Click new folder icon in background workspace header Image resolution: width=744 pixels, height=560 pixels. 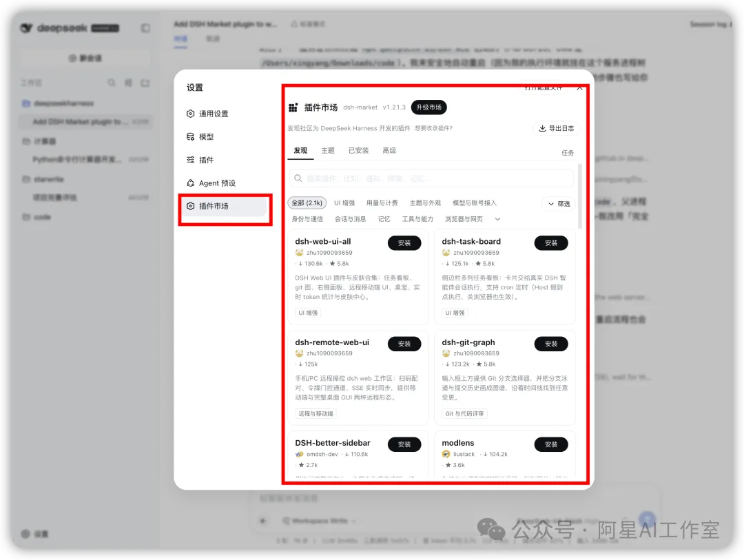pyautogui.click(x=145, y=83)
